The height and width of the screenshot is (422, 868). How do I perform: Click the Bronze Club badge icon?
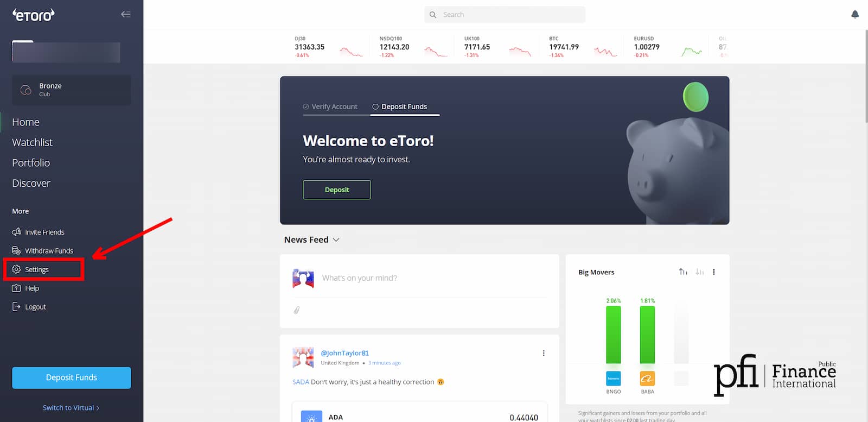point(25,90)
